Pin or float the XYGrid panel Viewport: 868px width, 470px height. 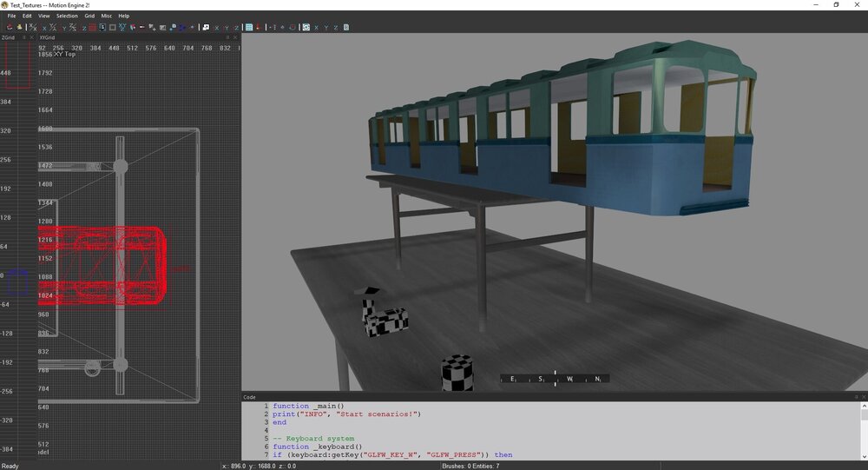(x=227, y=37)
